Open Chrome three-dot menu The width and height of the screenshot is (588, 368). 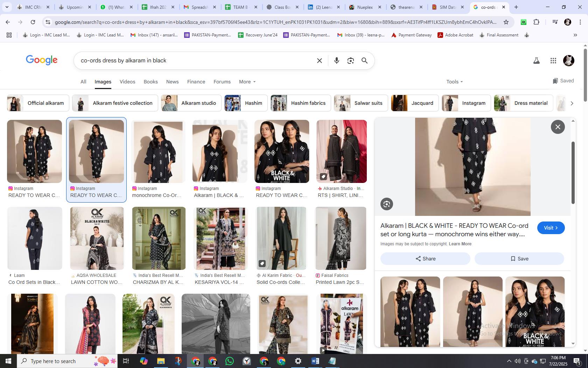coord(580,22)
